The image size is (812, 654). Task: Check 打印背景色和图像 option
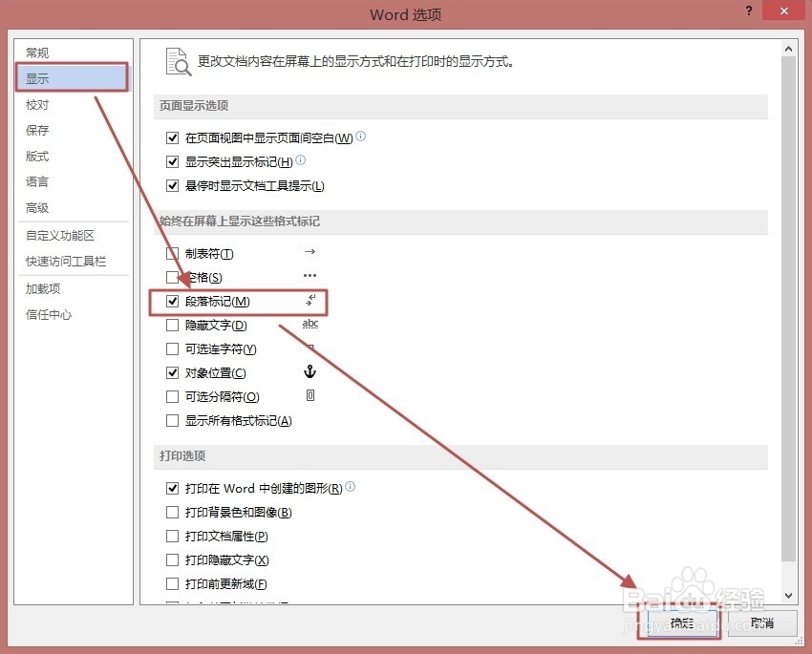(x=172, y=512)
